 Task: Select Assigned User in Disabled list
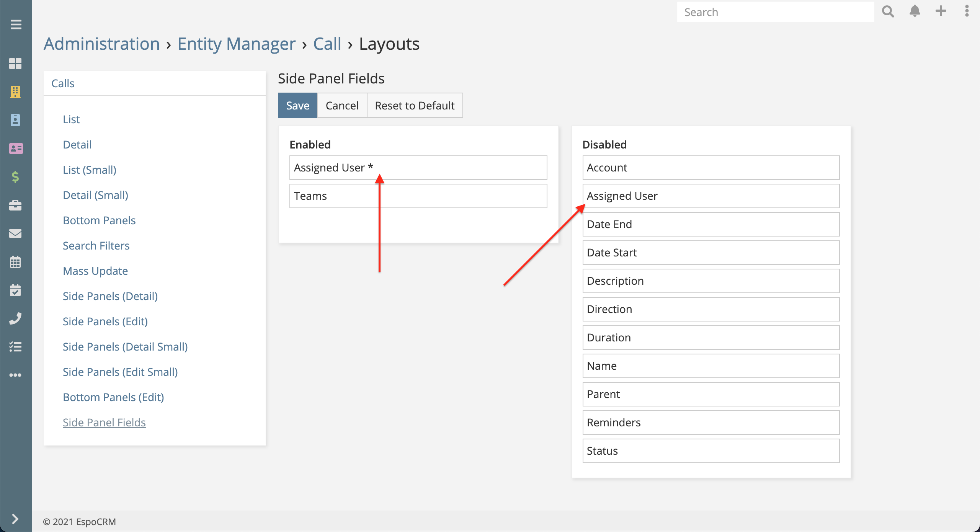click(710, 196)
